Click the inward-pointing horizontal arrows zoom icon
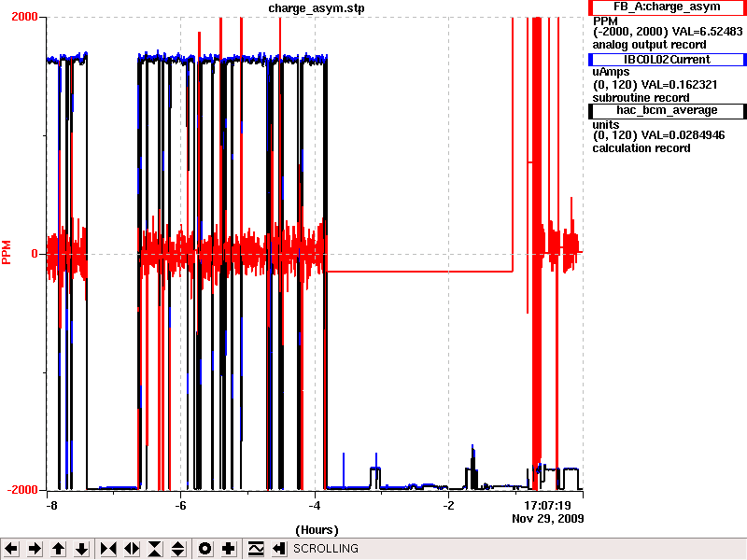Screen dimensions: 747x560 [x=108, y=549]
